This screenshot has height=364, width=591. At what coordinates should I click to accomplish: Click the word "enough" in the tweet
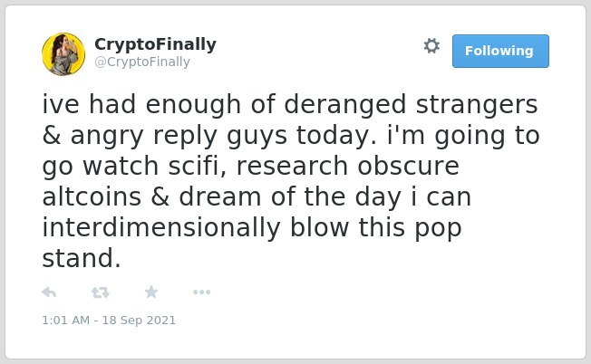[193, 105]
